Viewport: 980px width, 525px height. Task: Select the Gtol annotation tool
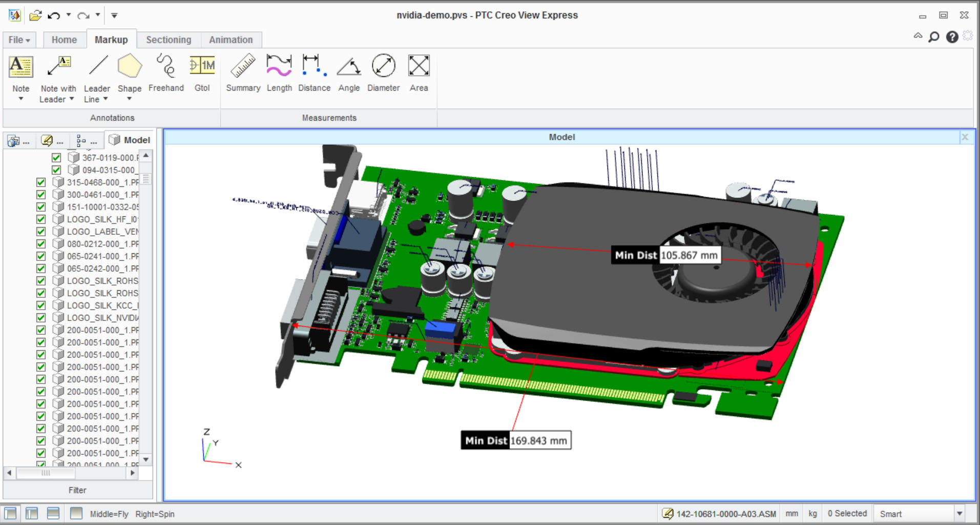tap(202, 73)
